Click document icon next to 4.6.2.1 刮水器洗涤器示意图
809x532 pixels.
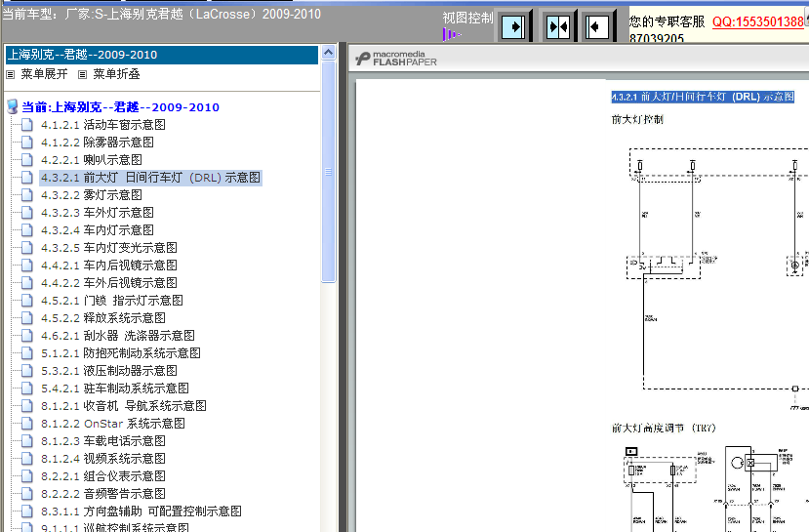click(x=27, y=336)
